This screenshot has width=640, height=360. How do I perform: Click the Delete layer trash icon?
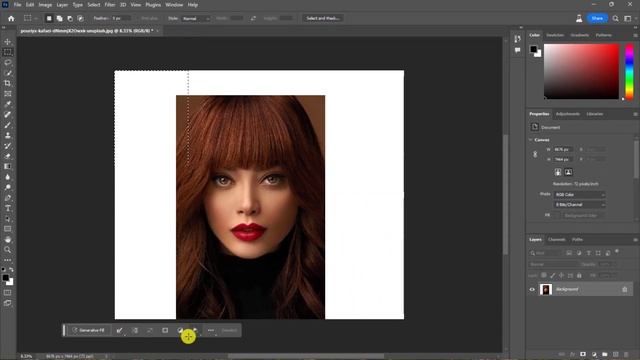coord(626,354)
